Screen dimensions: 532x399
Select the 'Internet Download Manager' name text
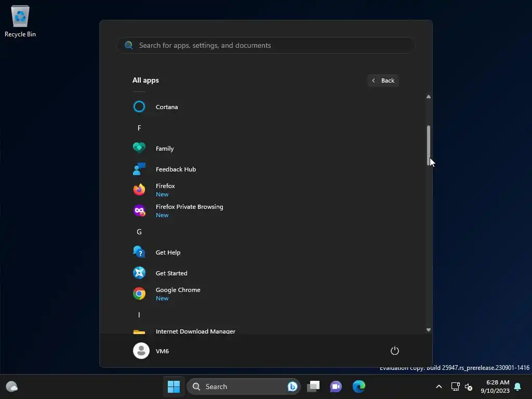tap(195, 331)
